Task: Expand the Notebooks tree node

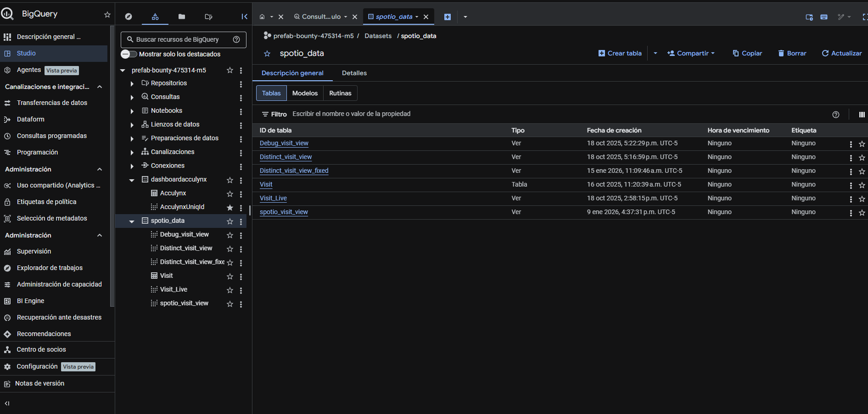Action: pos(132,111)
